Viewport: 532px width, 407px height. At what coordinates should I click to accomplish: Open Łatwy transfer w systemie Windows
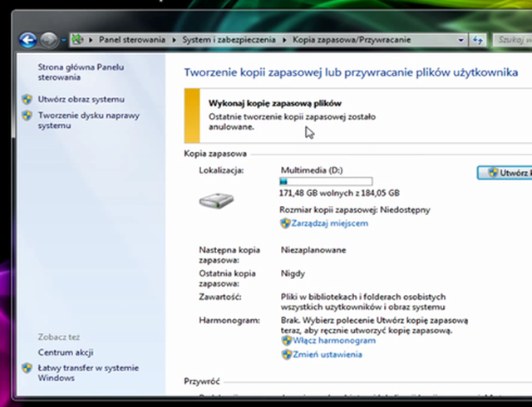88,373
